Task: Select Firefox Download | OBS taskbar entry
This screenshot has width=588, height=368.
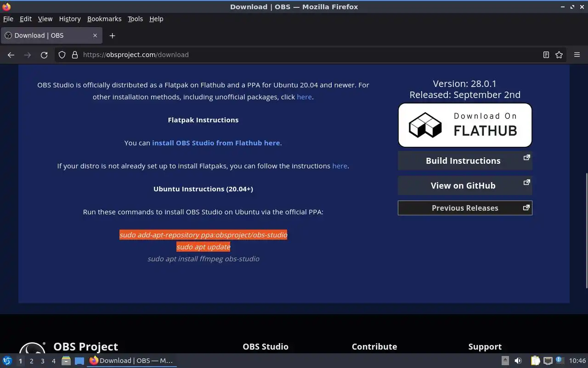Action: point(132,361)
